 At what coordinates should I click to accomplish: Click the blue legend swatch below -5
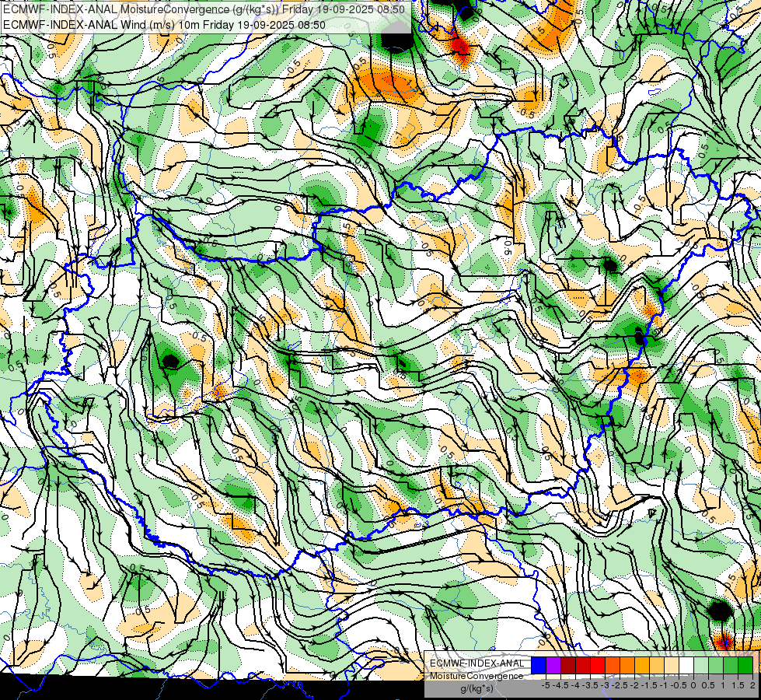(x=539, y=665)
